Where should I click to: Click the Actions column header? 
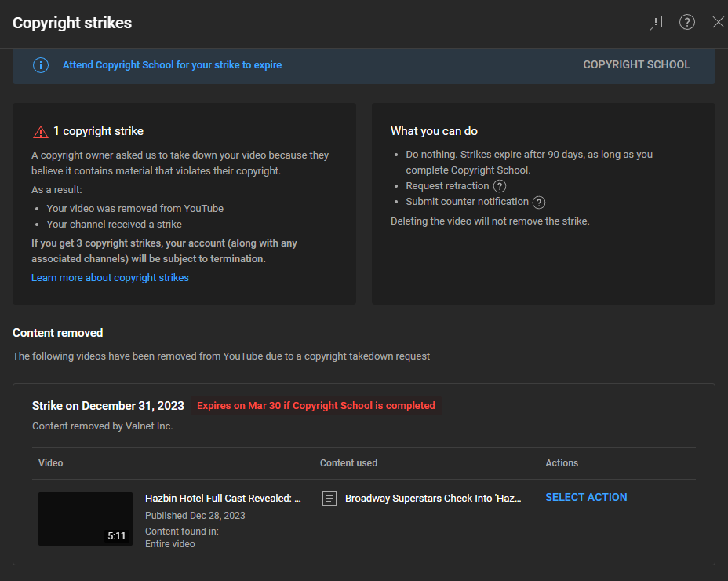(x=562, y=463)
